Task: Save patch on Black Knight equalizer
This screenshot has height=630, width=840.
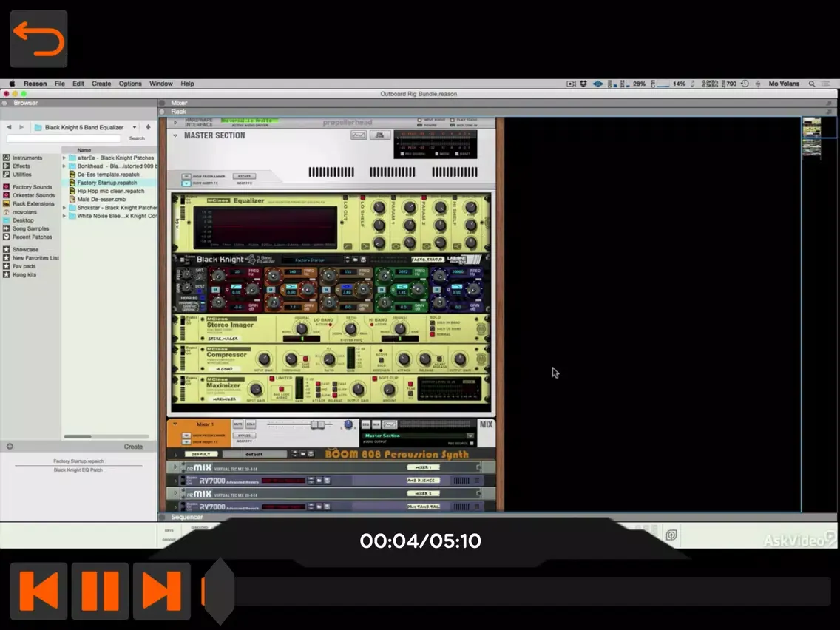Action: [x=363, y=260]
